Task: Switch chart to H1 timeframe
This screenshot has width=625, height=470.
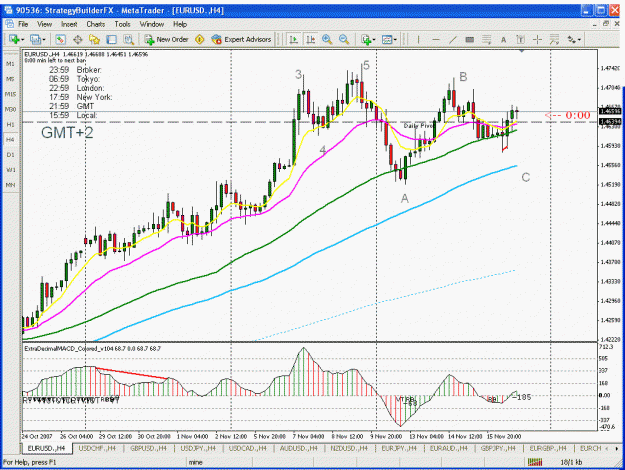Action: coord(10,124)
